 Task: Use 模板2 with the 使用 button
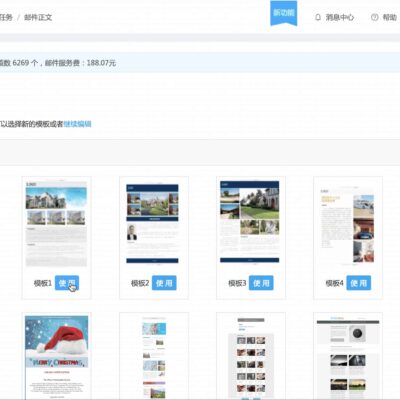(x=164, y=283)
